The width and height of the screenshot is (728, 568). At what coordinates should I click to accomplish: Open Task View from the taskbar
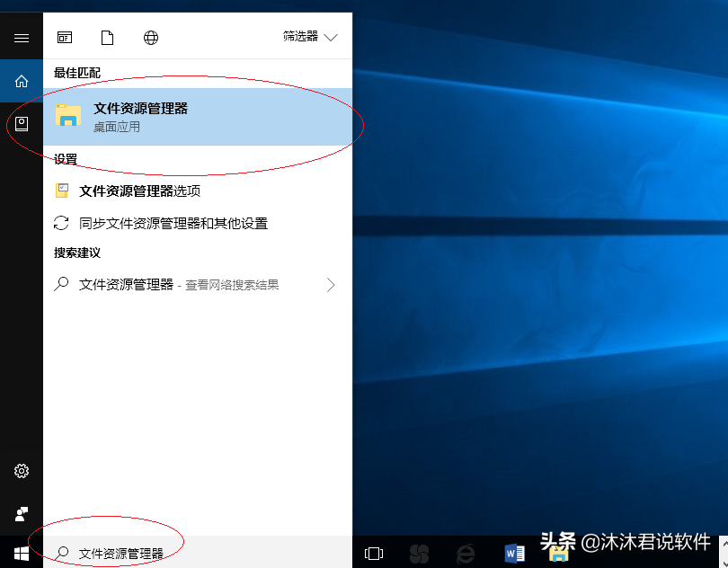tap(374, 553)
